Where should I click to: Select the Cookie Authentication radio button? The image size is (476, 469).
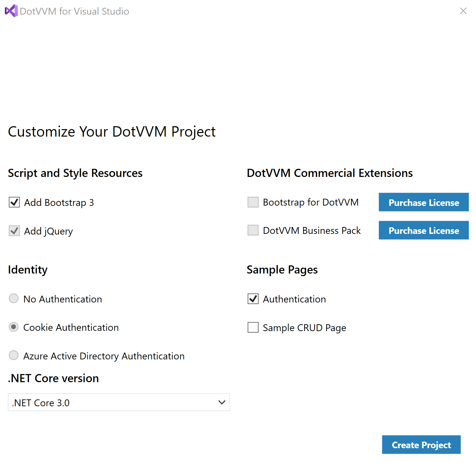click(x=14, y=327)
